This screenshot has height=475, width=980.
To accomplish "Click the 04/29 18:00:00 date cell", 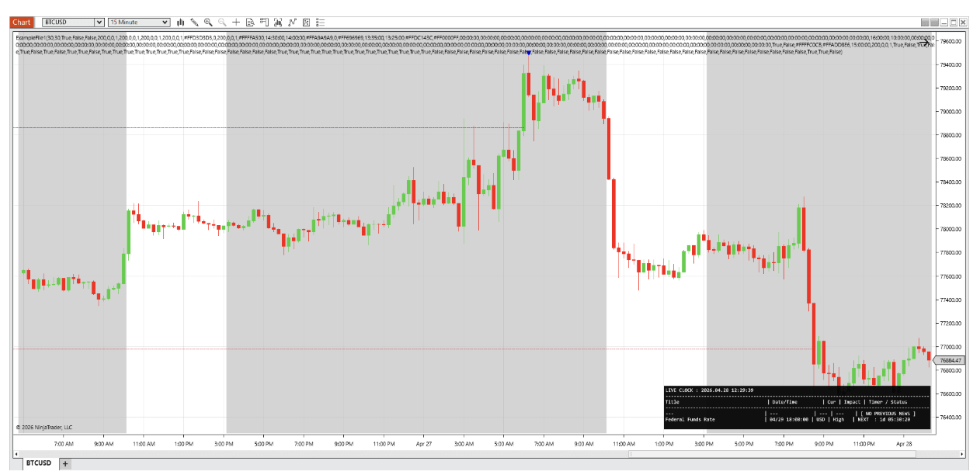I will tap(789, 419).
